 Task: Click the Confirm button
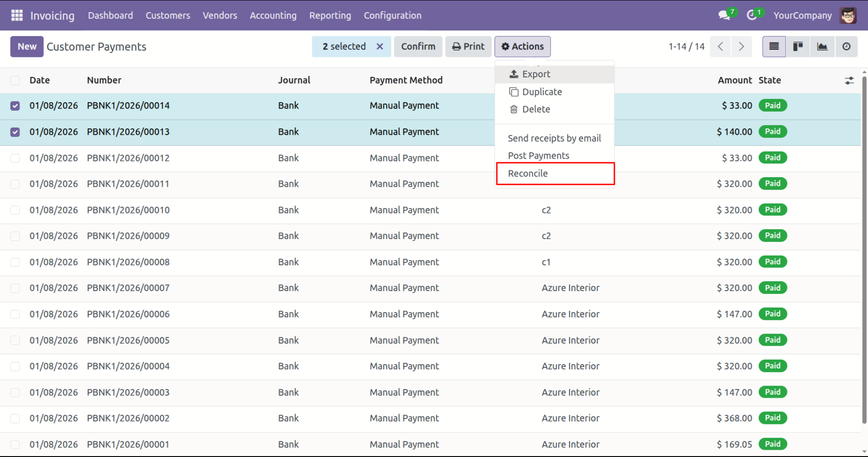tap(418, 47)
